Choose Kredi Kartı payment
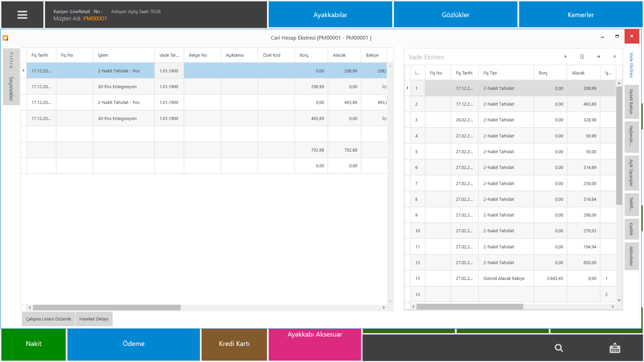The width and height of the screenshot is (644, 362). point(234,344)
